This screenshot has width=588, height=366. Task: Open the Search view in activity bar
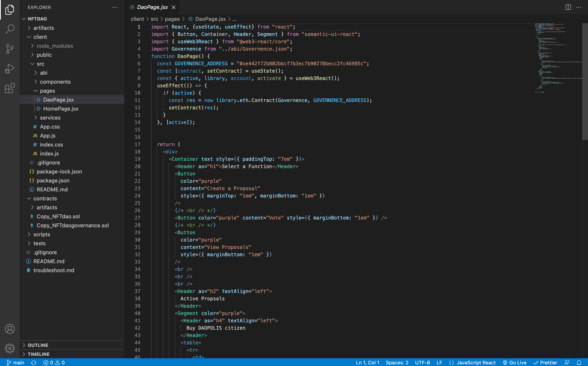[10, 29]
